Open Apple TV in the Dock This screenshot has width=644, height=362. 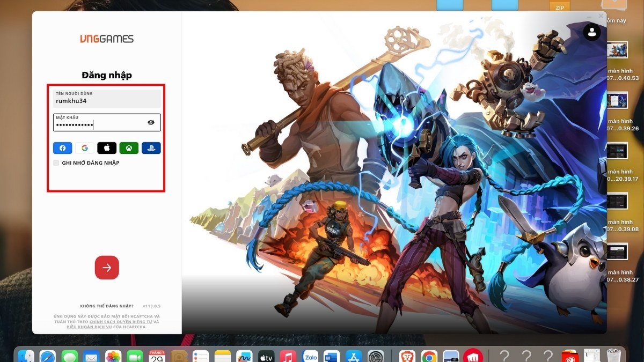(266, 357)
